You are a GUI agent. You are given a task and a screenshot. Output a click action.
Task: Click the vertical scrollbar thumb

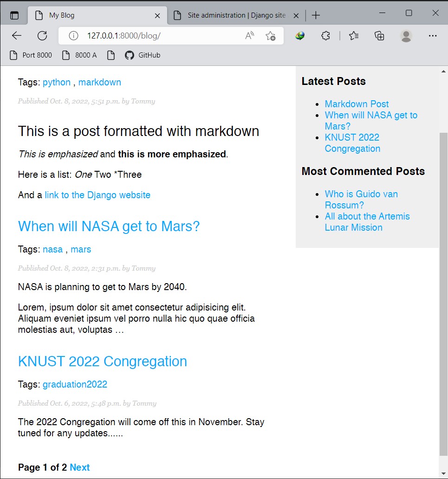point(443,294)
